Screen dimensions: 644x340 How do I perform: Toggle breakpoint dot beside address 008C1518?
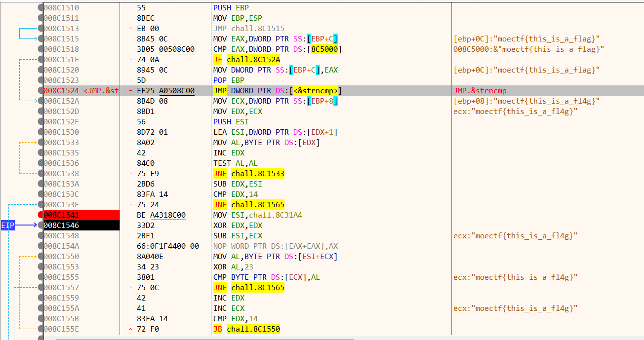(40, 49)
